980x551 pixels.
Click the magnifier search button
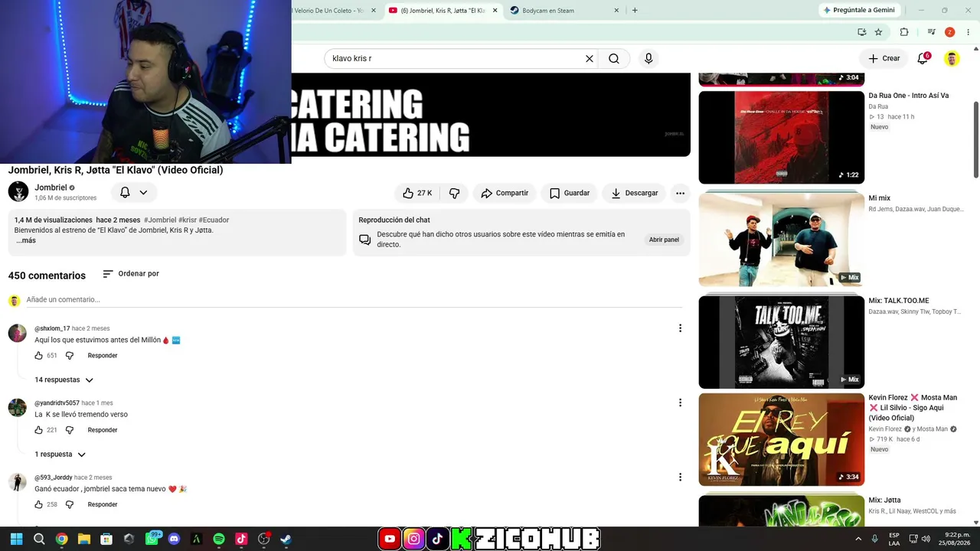(614, 58)
